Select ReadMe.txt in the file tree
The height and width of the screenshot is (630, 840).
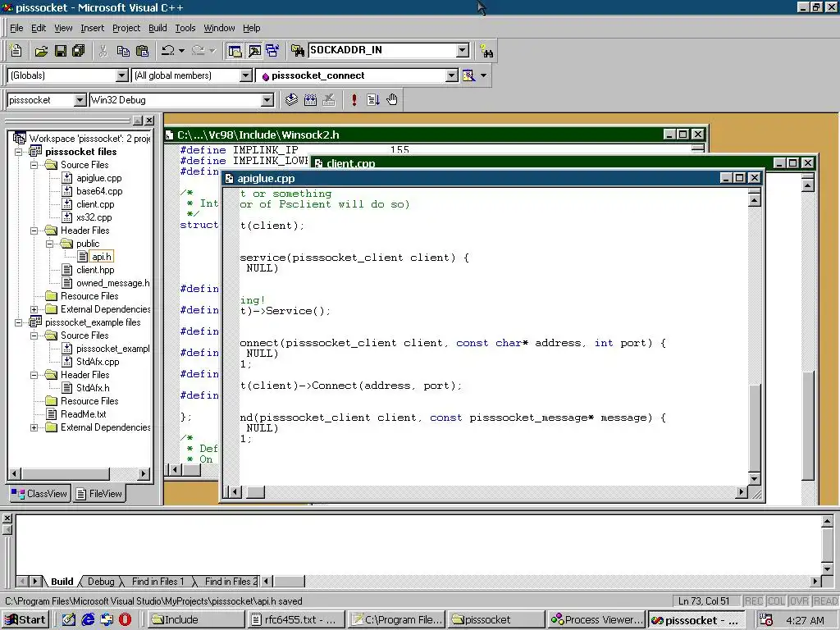tap(83, 414)
